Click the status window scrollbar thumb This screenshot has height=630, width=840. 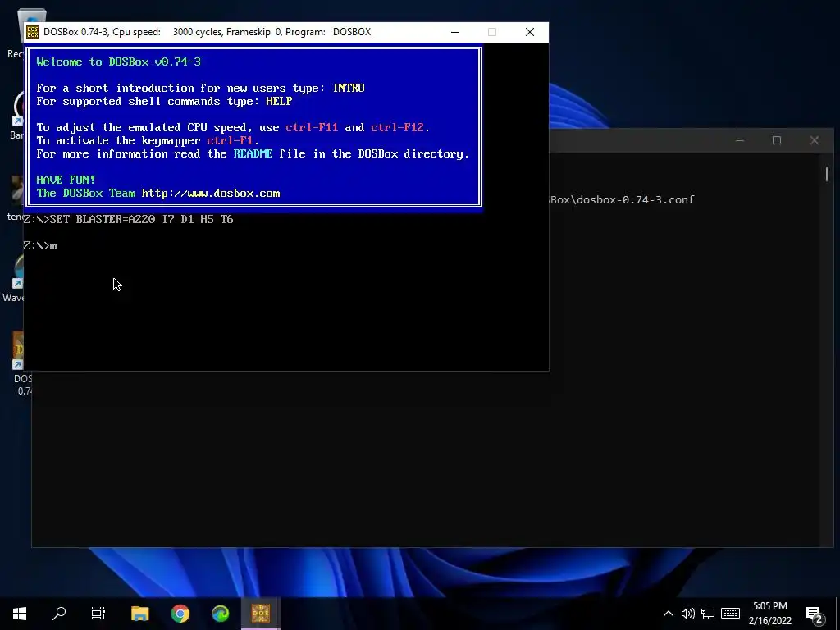click(x=827, y=174)
